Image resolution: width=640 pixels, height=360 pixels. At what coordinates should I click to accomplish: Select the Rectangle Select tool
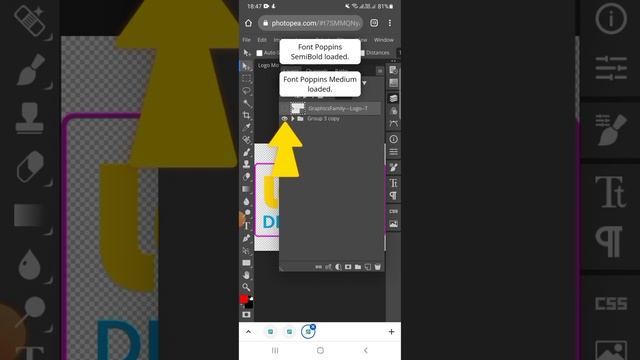(246, 79)
